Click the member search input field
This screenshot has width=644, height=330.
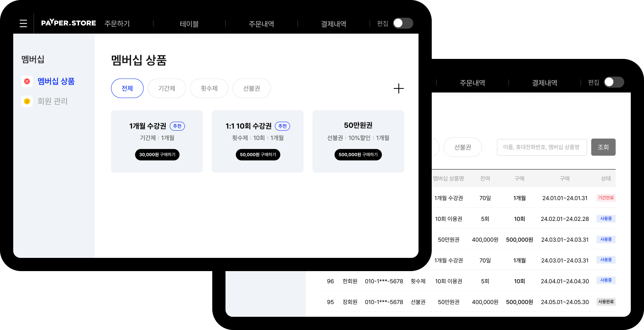541,147
